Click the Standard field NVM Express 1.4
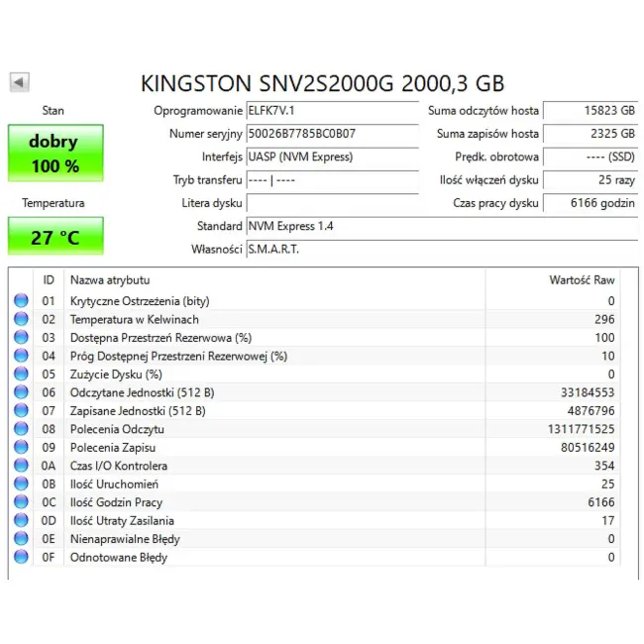 442,226
